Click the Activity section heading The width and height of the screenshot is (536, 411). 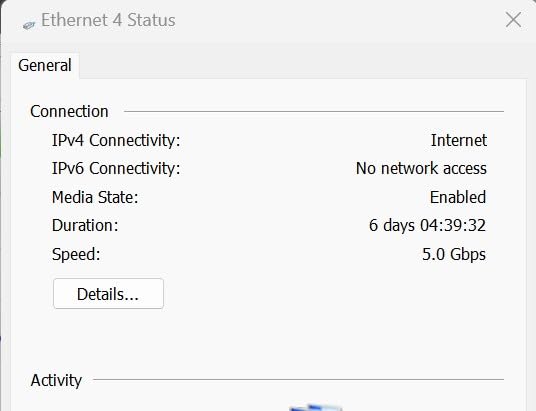pos(56,381)
